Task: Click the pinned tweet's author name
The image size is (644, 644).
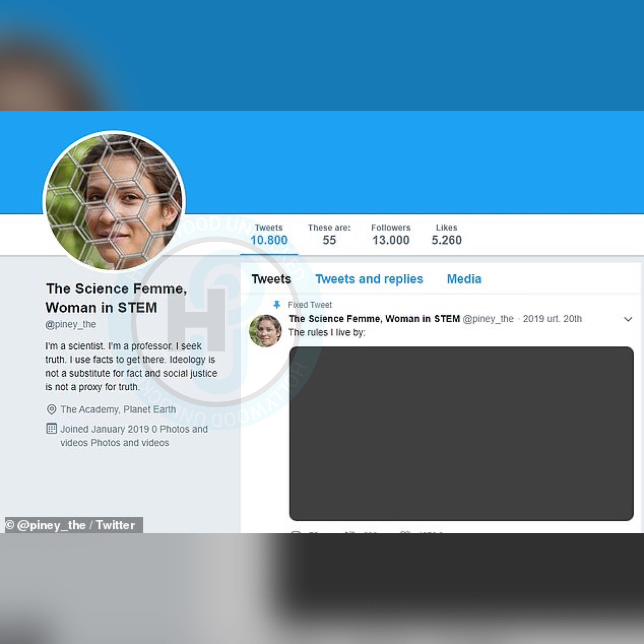Action: (x=374, y=319)
